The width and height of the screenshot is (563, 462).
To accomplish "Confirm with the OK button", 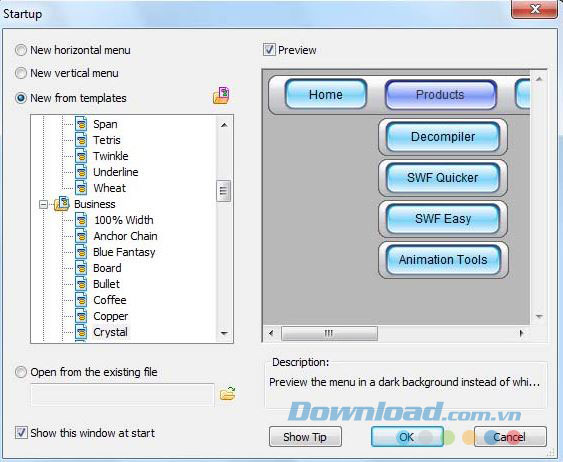I will [x=407, y=437].
